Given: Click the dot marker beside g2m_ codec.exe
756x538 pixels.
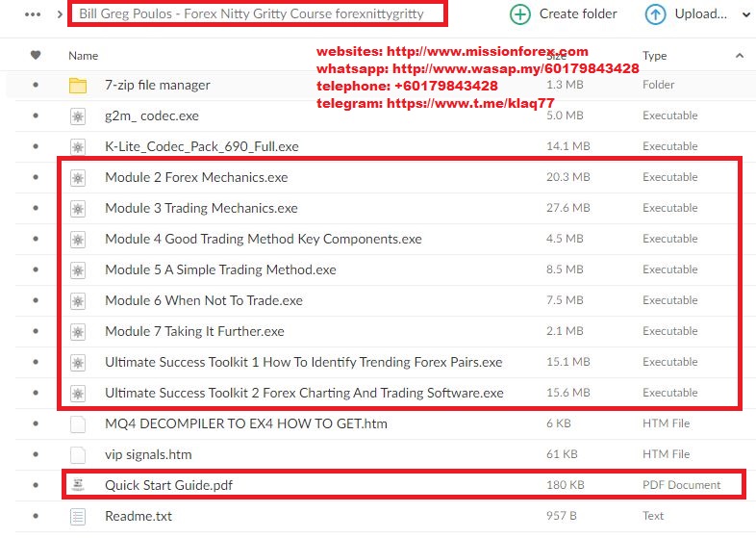Looking at the screenshot, I should 36,115.
